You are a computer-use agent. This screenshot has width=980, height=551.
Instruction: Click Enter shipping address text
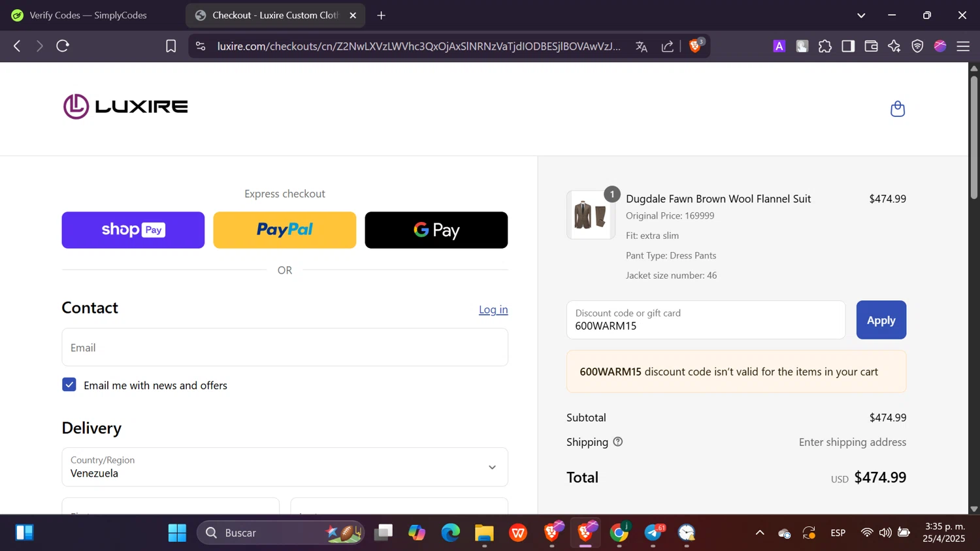coord(853,442)
